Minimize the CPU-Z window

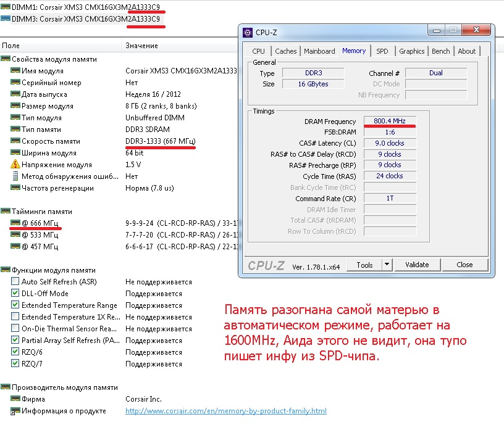[x=437, y=30]
